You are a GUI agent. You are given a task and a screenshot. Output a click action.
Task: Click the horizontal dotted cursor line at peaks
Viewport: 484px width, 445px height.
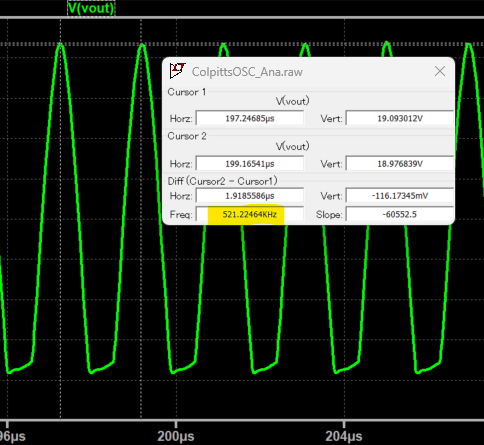pyautogui.click(x=242, y=44)
